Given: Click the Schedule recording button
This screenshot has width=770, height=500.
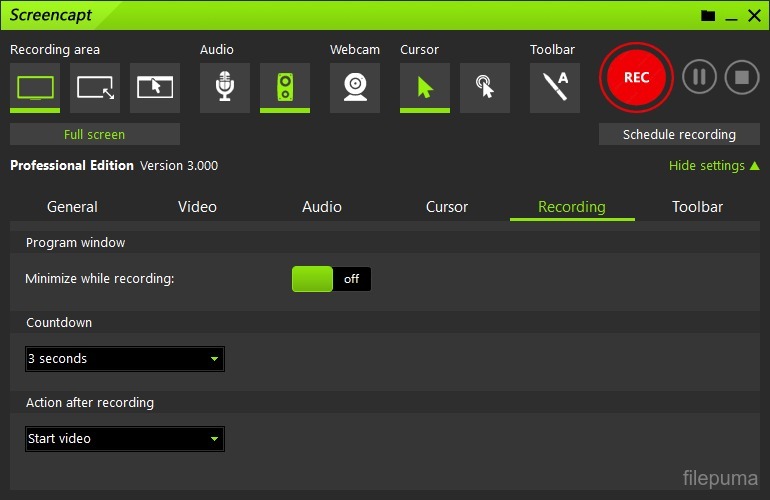Looking at the screenshot, I should [679, 134].
